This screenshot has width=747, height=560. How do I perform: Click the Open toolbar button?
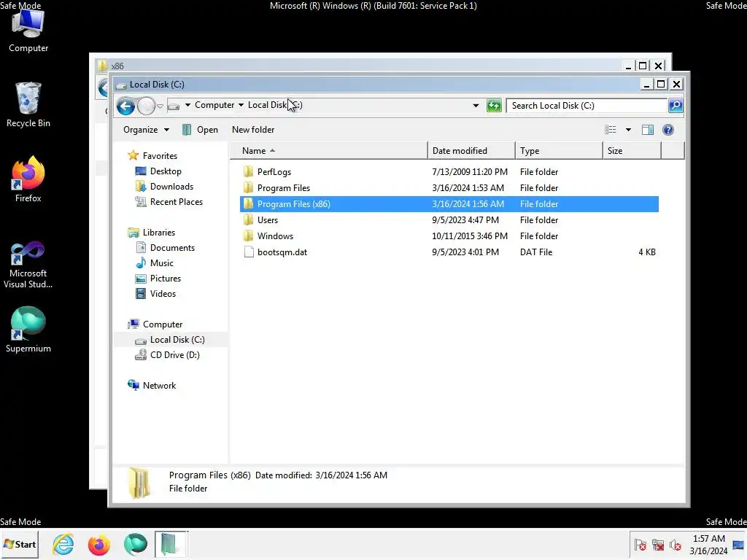201,130
